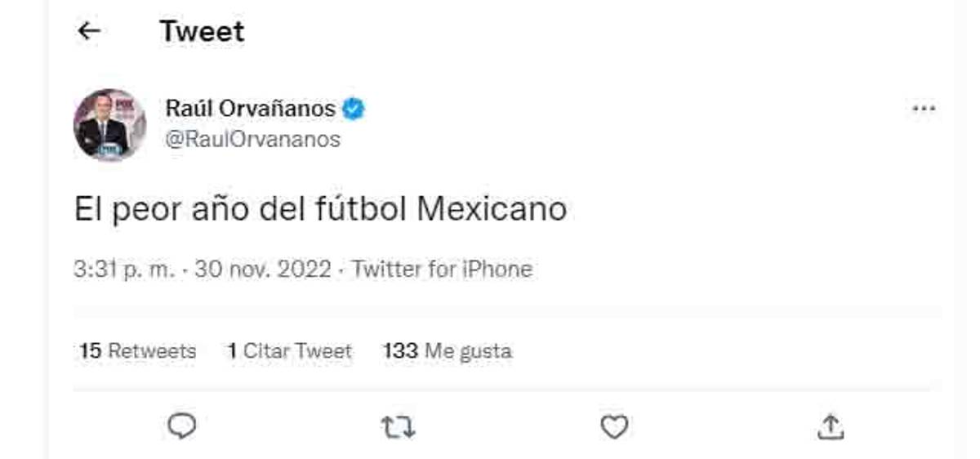Click the "Tweet" page header title

(202, 32)
